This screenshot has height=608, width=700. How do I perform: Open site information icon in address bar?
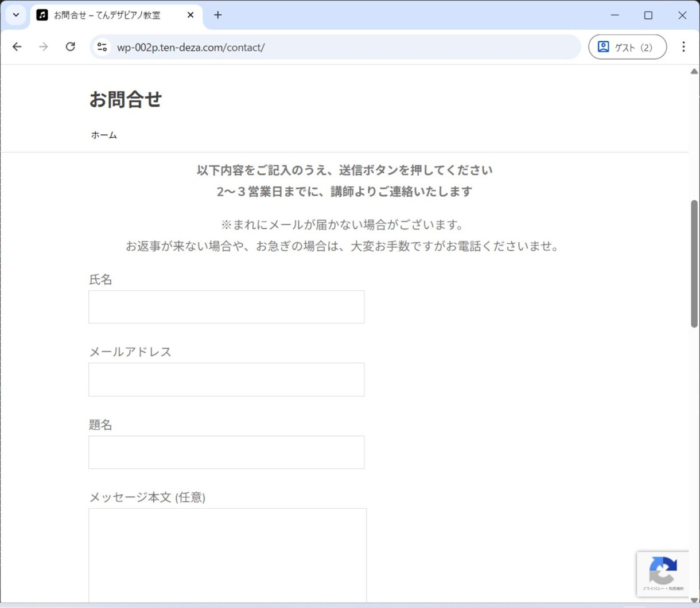tap(102, 47)
